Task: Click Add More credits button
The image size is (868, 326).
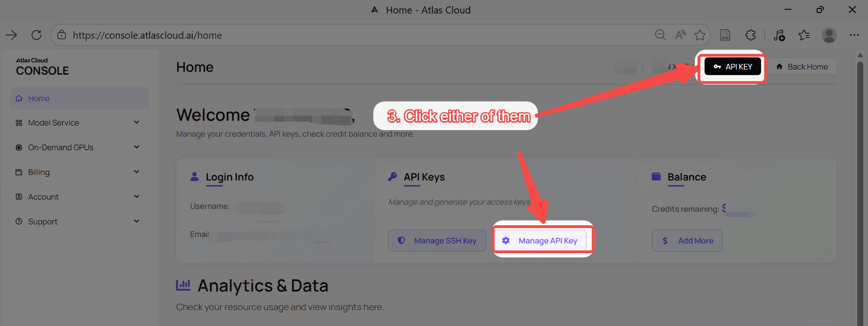Action: coord(687,241)
